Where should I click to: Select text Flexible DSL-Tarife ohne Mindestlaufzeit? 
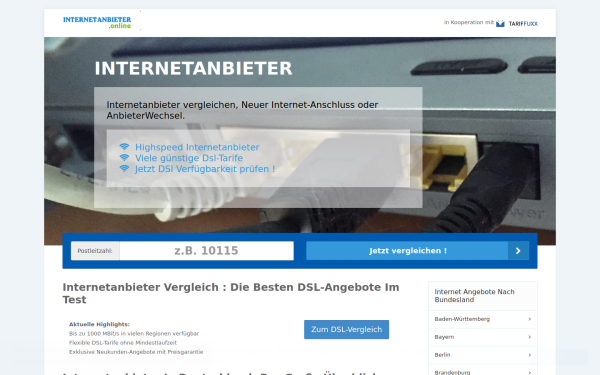coord(123,343)
